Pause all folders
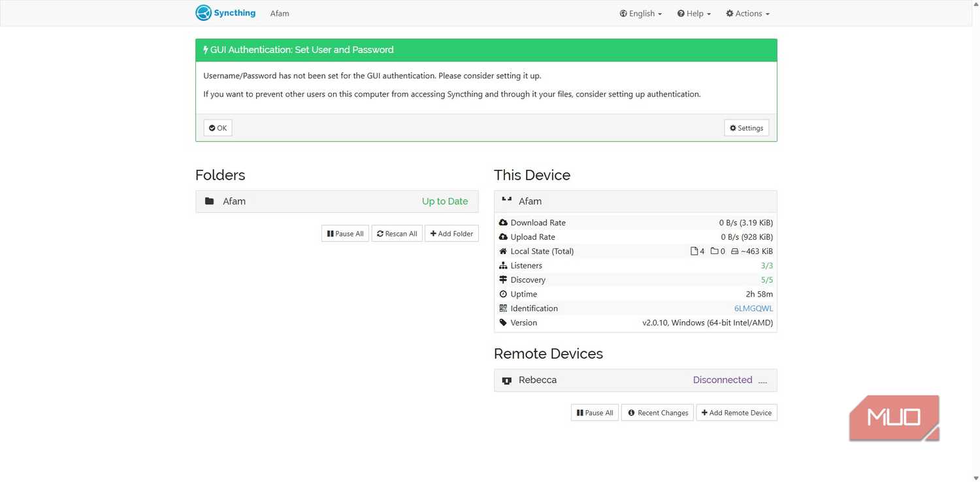Image resolution: width=980 pixels, height=482 pixels. pos(345,234)
